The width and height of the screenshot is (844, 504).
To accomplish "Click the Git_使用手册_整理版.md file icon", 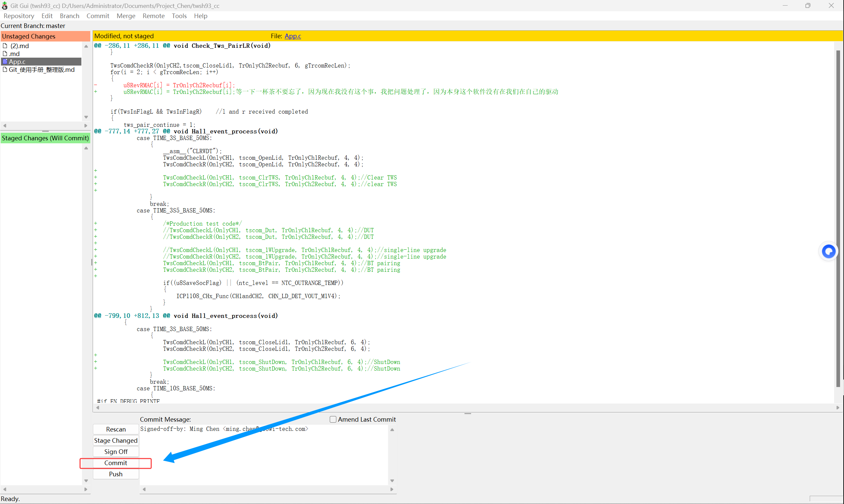I will tap(5, 70).
